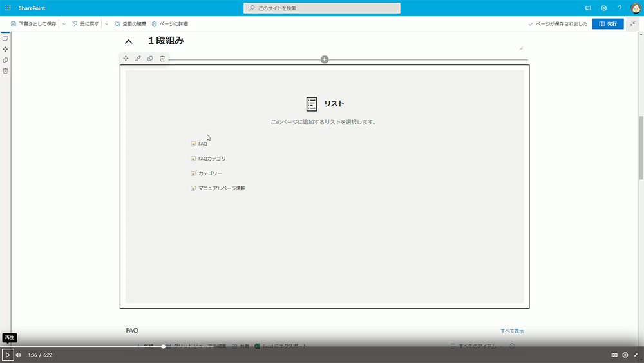Click the SharePoint home title
Screen dimensions: 644x363
[32, 8]
